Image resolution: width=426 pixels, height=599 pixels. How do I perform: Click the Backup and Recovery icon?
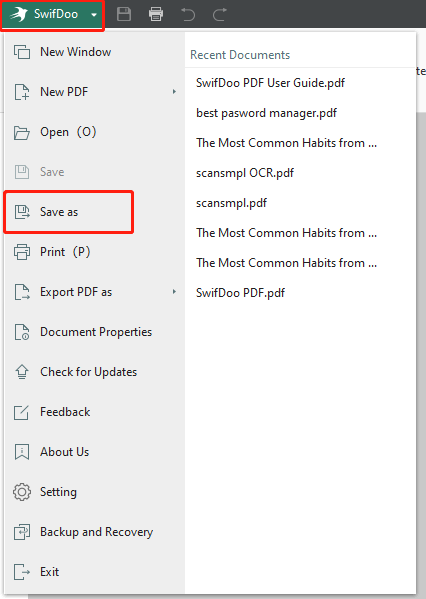pyautogui.click(x=22, y=532)
